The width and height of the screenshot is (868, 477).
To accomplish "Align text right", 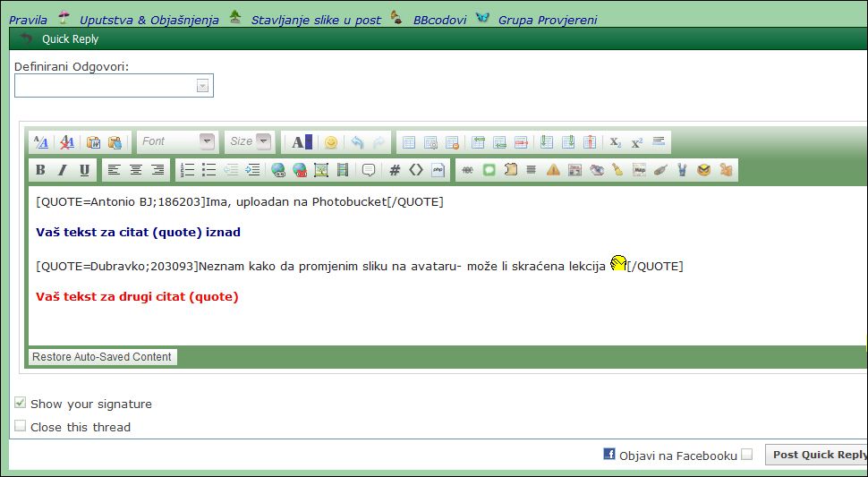I will pos(157,170).
